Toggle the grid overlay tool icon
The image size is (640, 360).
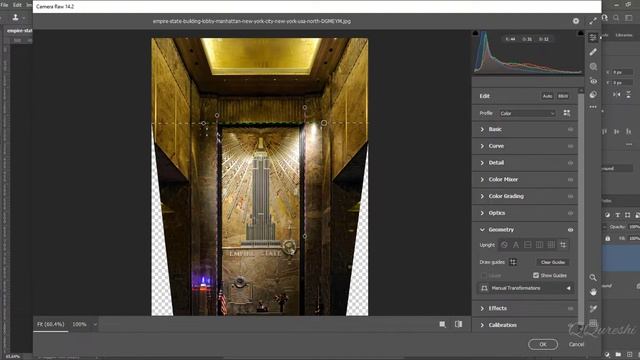(x=593, y=323)
